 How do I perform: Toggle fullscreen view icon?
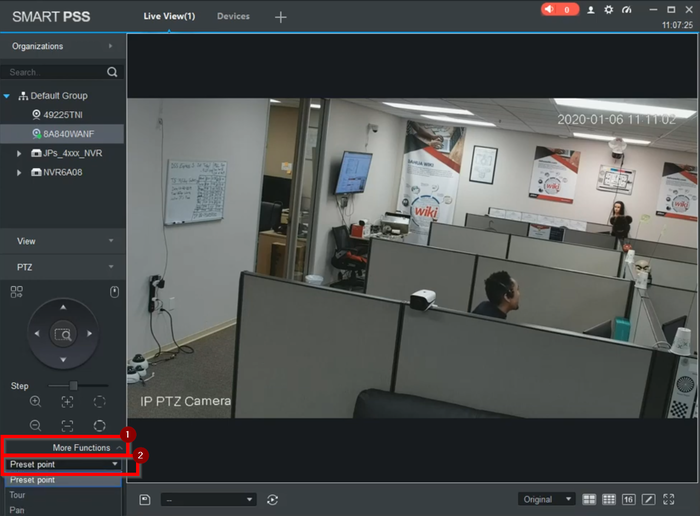tap(668, 499)
